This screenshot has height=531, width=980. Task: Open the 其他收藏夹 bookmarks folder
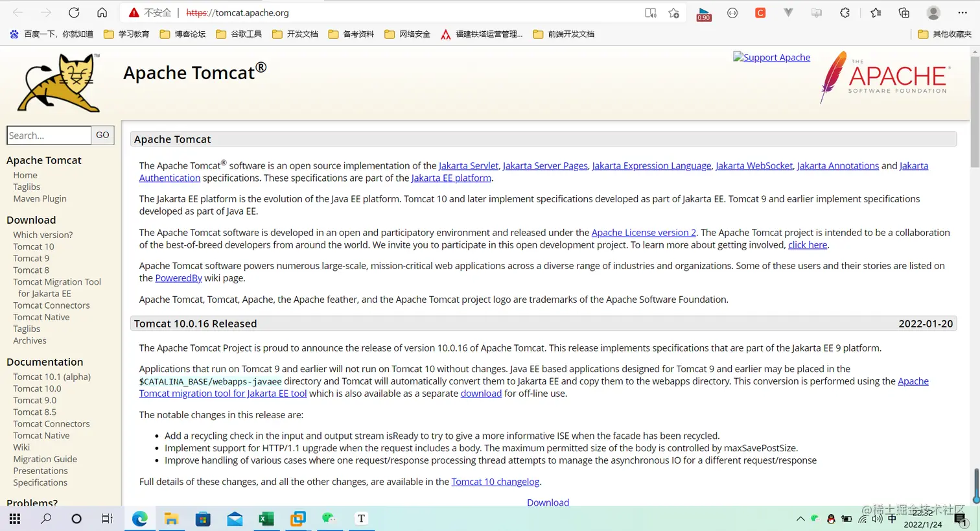945,34
